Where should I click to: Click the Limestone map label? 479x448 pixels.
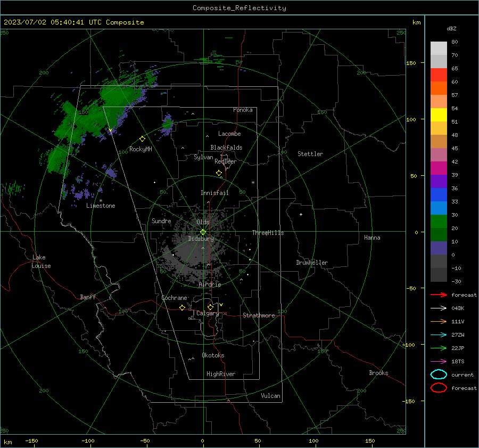[101, 206]
